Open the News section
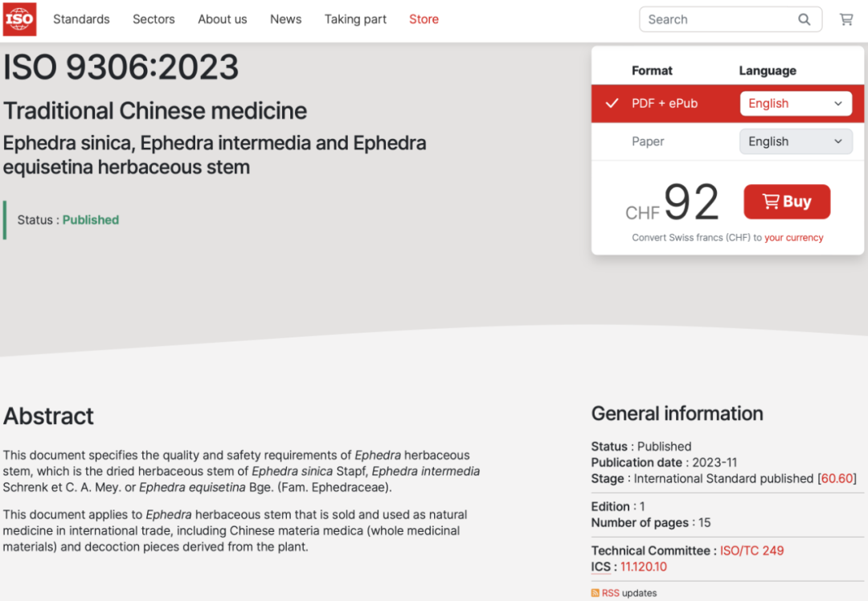Image resolution: width=868 pixels, height=601 pixels. coord(285,19)
